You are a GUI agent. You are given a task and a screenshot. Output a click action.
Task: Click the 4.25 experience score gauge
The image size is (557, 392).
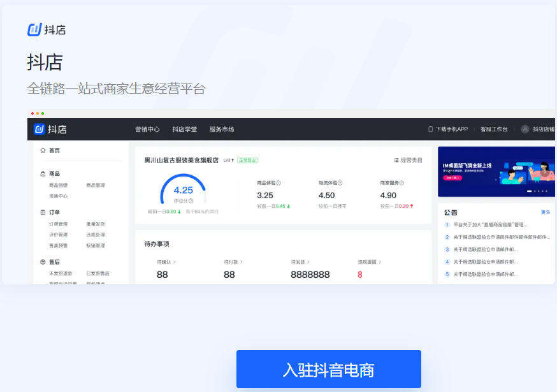pyautogui.click(x=184, y=190)
